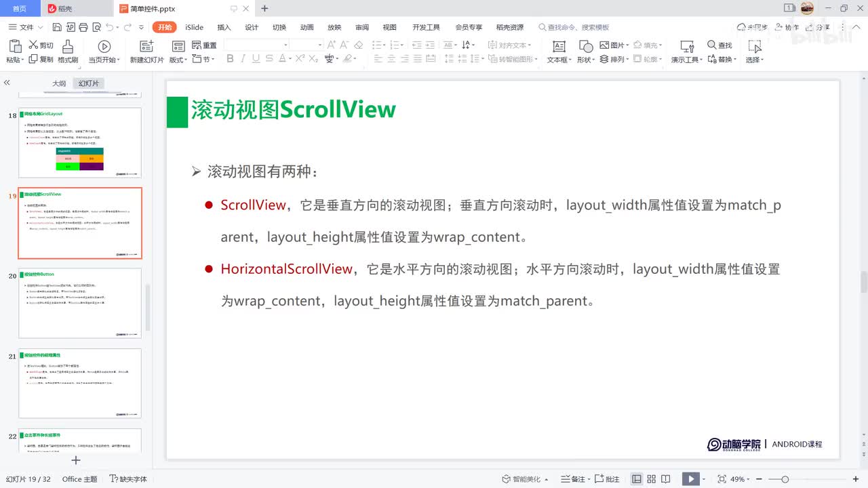
Task: Toggle the Notes (备注) pane
Action: (x=574, y=479)
